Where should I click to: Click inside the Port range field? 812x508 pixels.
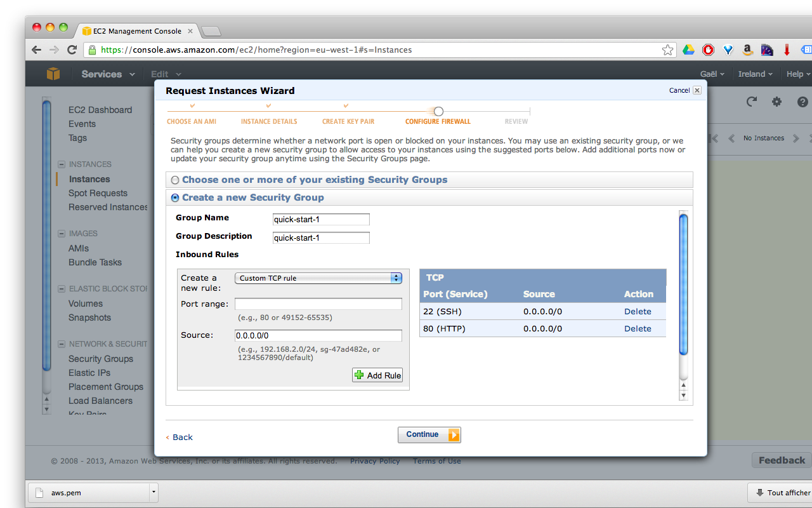[x=318, y=304]
